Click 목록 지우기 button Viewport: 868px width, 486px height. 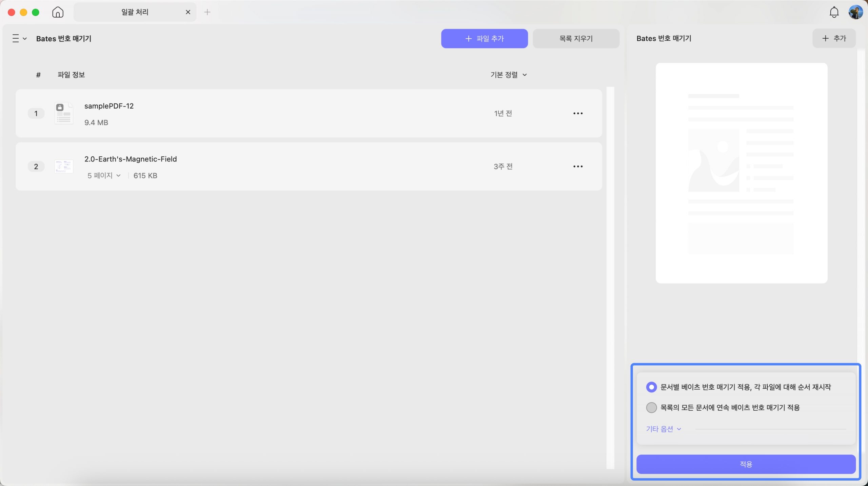[x=576, y=39]
